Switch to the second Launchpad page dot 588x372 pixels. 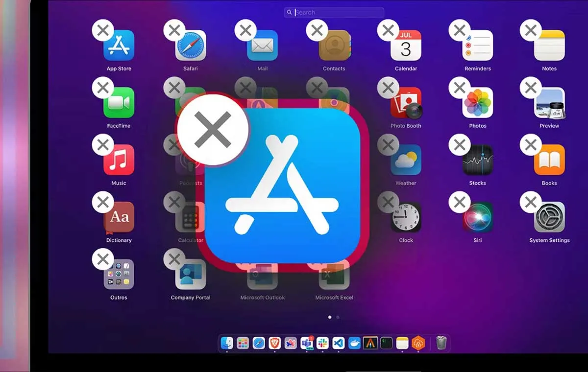(x=338, y=317)
